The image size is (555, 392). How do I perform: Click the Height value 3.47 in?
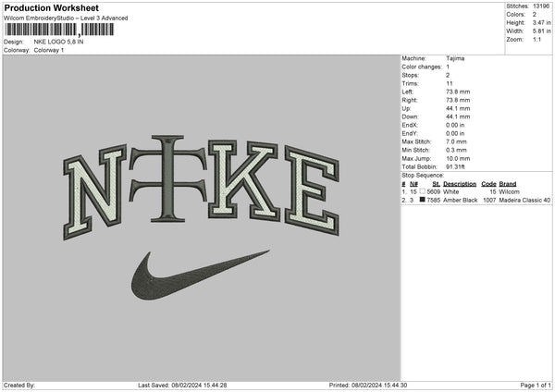click(541, 22)
